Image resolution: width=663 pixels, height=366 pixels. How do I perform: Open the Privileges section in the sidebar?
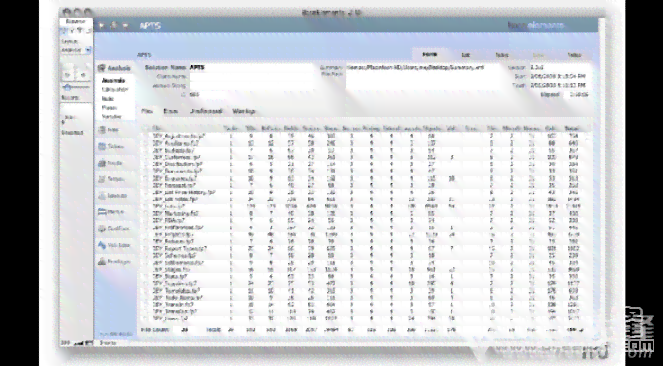[x=114, y=262]
